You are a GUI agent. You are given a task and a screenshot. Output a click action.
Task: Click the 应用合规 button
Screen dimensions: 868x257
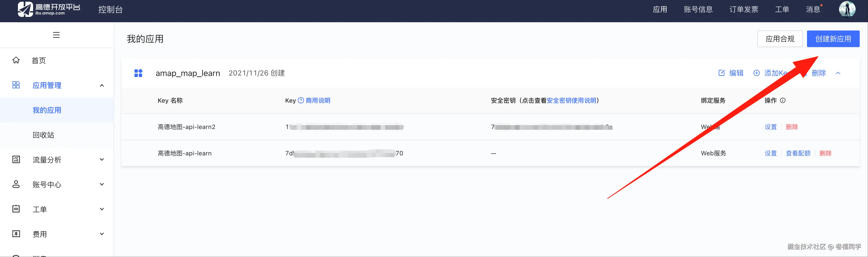(x=780, y=39)
